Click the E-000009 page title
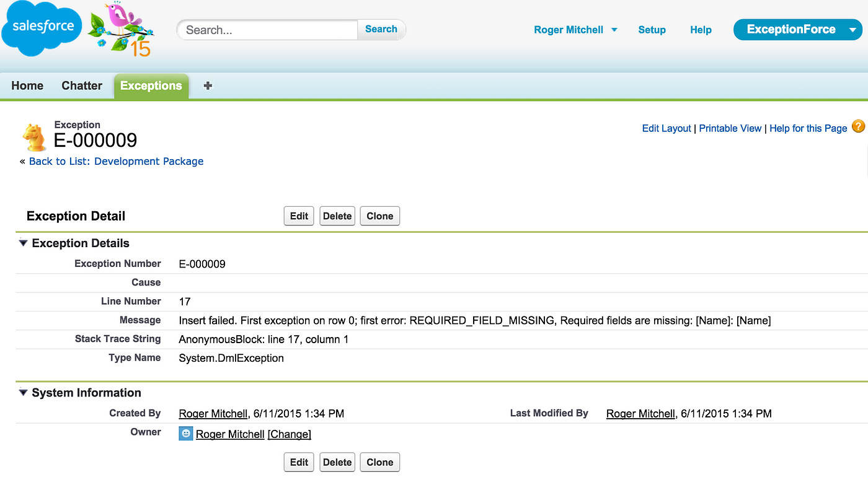This screenshot has width=868, height=498. [95, 141]
